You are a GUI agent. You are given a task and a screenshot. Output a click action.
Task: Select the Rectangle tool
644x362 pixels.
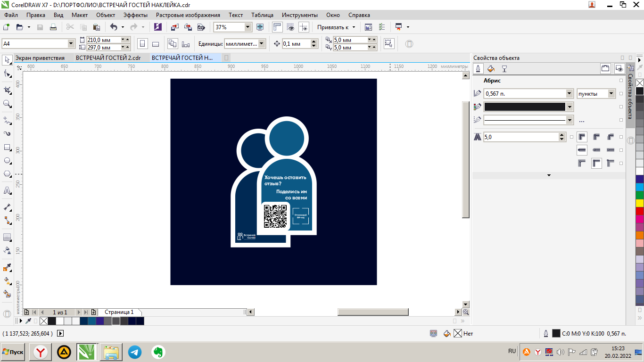pos(7,148)
